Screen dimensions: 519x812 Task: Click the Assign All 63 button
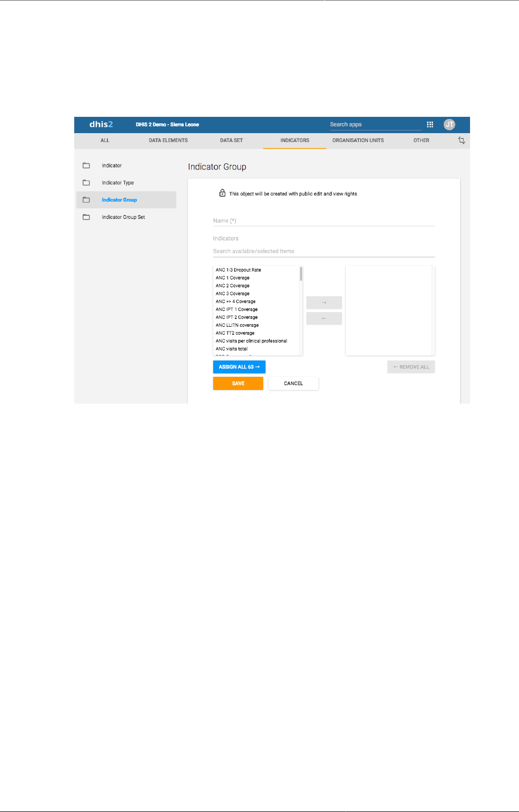coord(239,367)
